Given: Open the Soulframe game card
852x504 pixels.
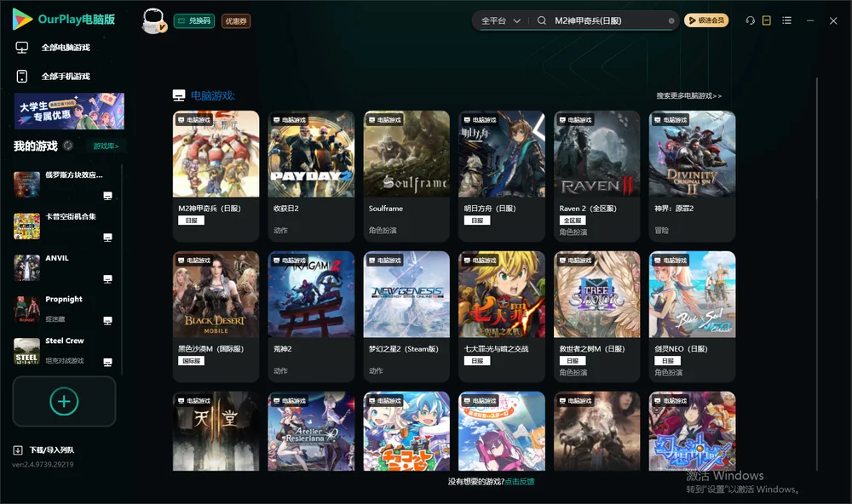Looking at the screenshot, I should coord(406,176).
